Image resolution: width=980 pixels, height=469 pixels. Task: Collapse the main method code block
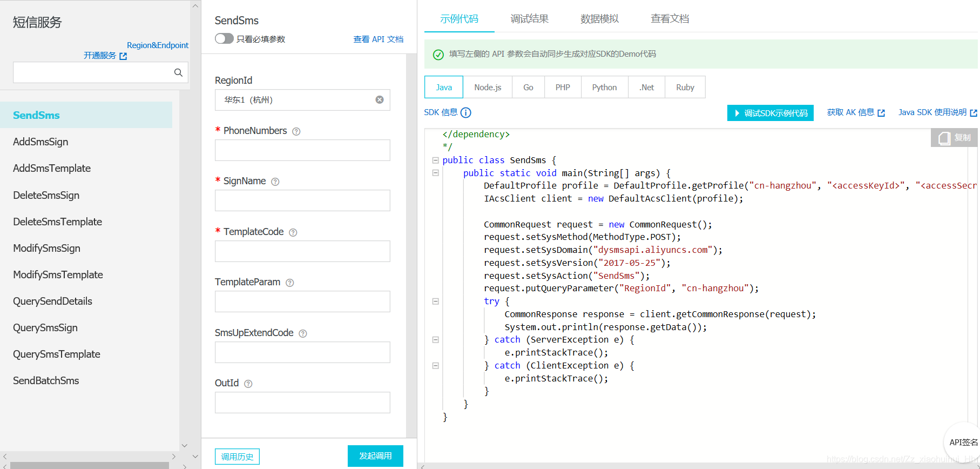point(435,173)
